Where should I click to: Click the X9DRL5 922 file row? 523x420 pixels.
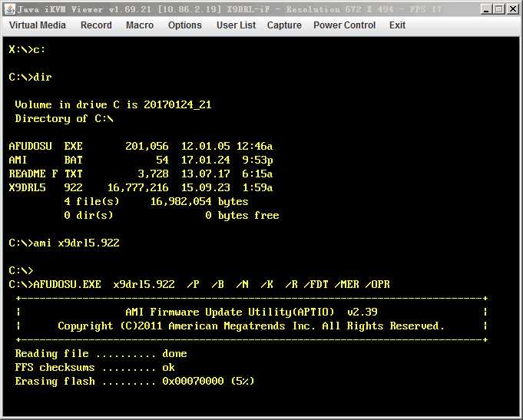[141, 187]
